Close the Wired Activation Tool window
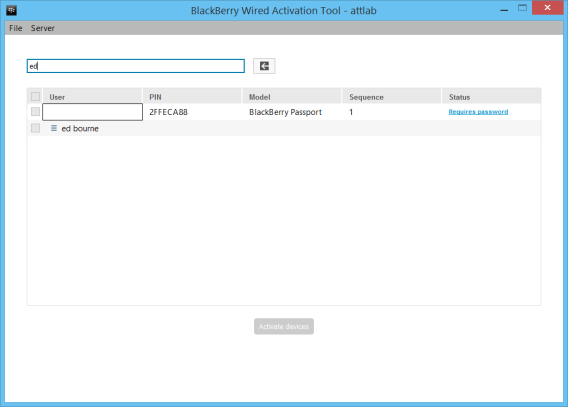 point(547,8)
